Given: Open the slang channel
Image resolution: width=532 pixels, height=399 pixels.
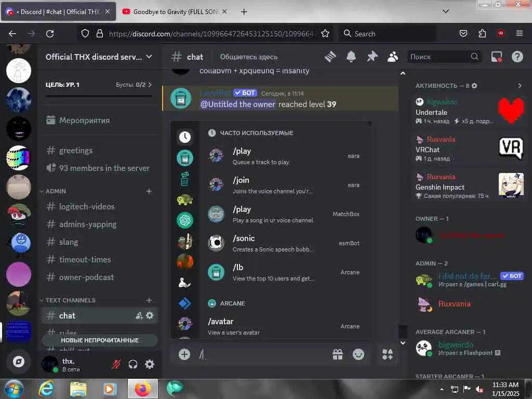Looking at the screenshot, I should [99, 242].
